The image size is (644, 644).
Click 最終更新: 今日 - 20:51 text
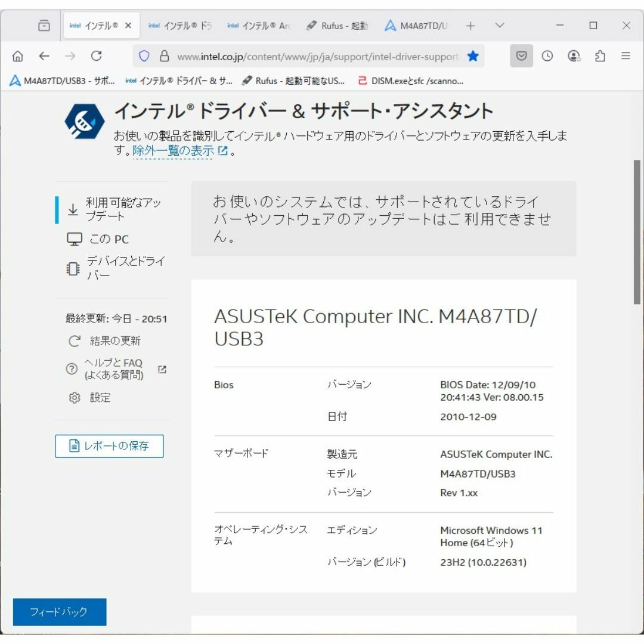click(x=116, y=318)
